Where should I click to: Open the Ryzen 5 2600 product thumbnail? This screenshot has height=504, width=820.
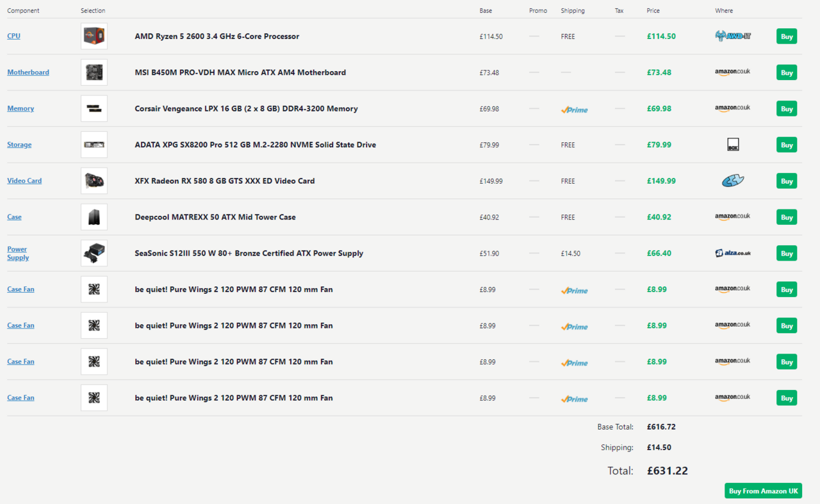pos(94,37)
